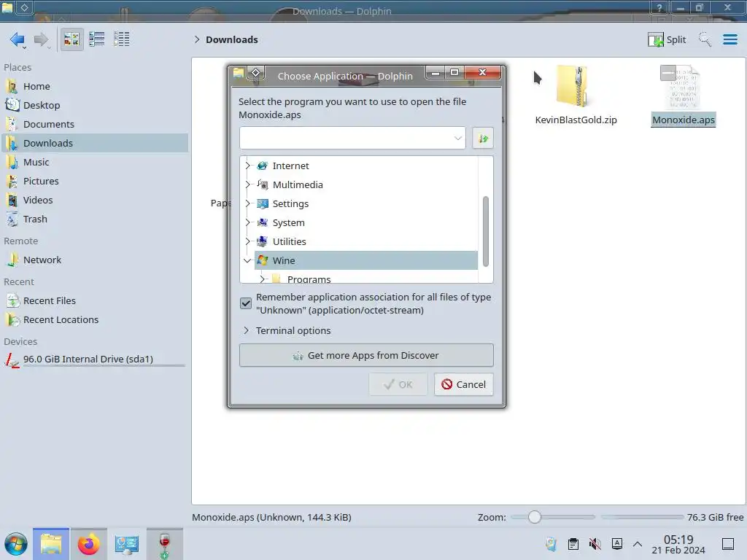Select the Multimedia tree item
Viewport: 747px width, 560px height.
pos(366,184)
